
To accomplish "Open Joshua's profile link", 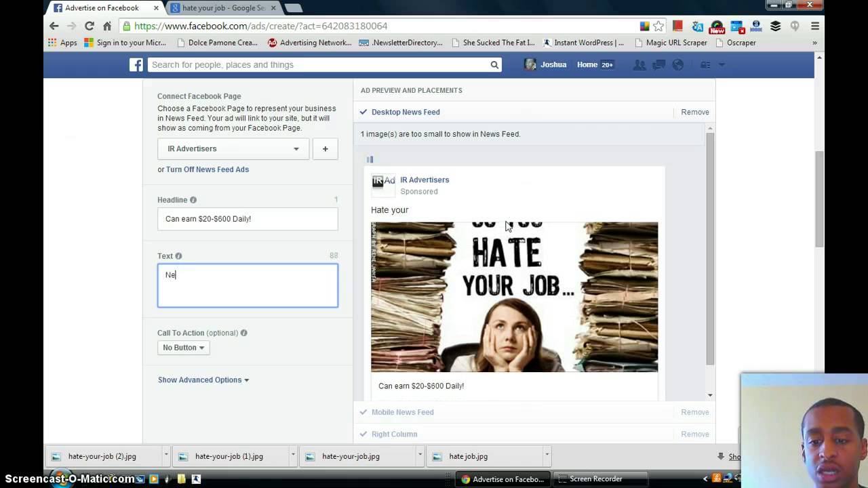I will tap(545, 64).
